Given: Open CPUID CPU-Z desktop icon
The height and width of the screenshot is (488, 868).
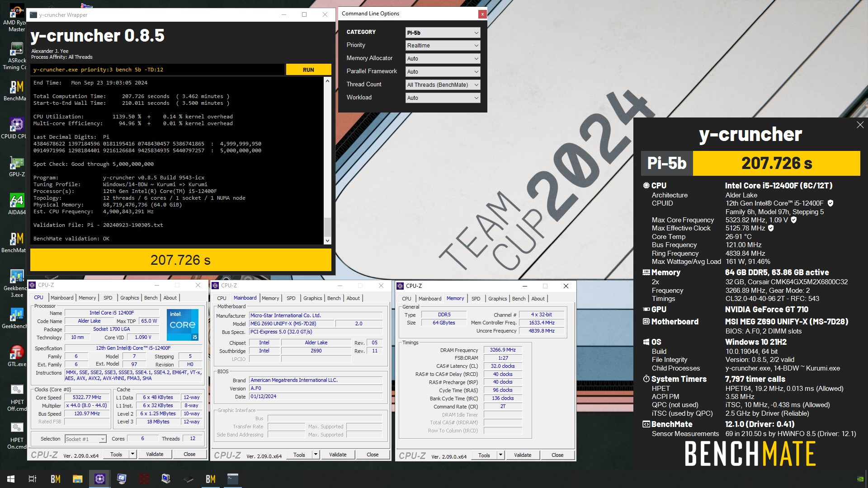Looking at the screenshot, I should point(16,128).
